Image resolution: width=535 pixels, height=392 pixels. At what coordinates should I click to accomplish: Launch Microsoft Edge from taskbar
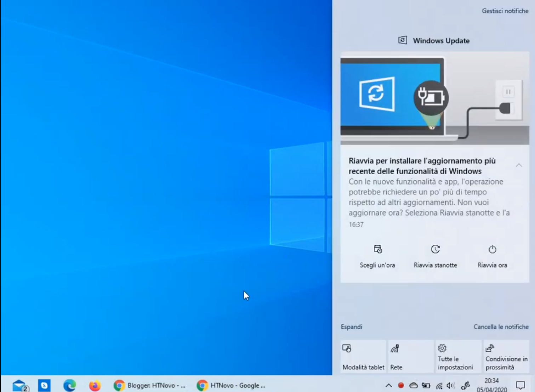69,385
